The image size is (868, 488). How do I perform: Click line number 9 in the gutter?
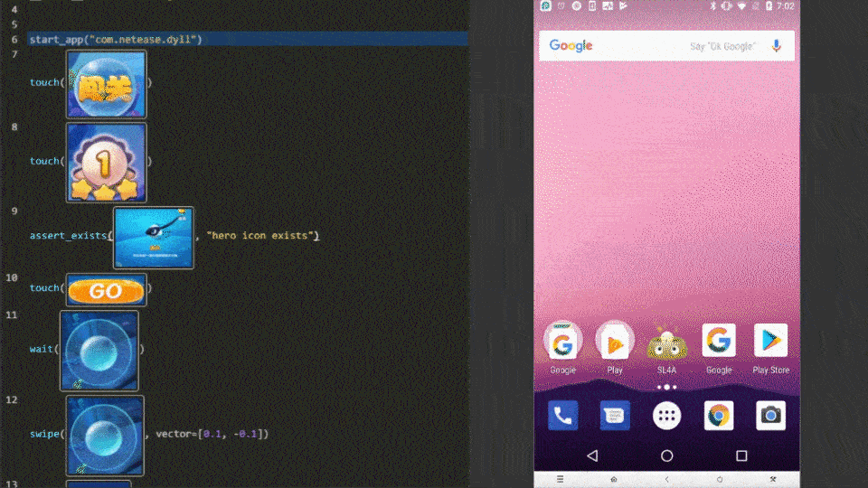(14, 211)
